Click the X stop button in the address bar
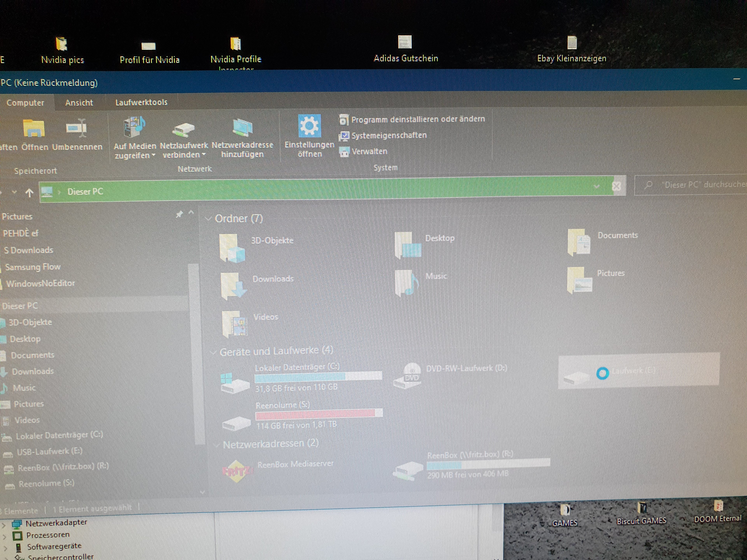 click(616, 186)
